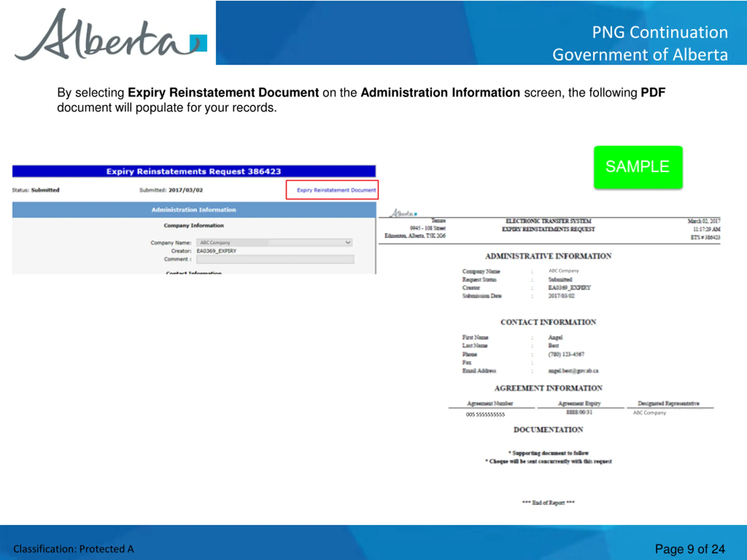Click the March 02, 2017 date in PDF header
The height and width of the screenshot is (560, 747).
(x=704, y=221)
